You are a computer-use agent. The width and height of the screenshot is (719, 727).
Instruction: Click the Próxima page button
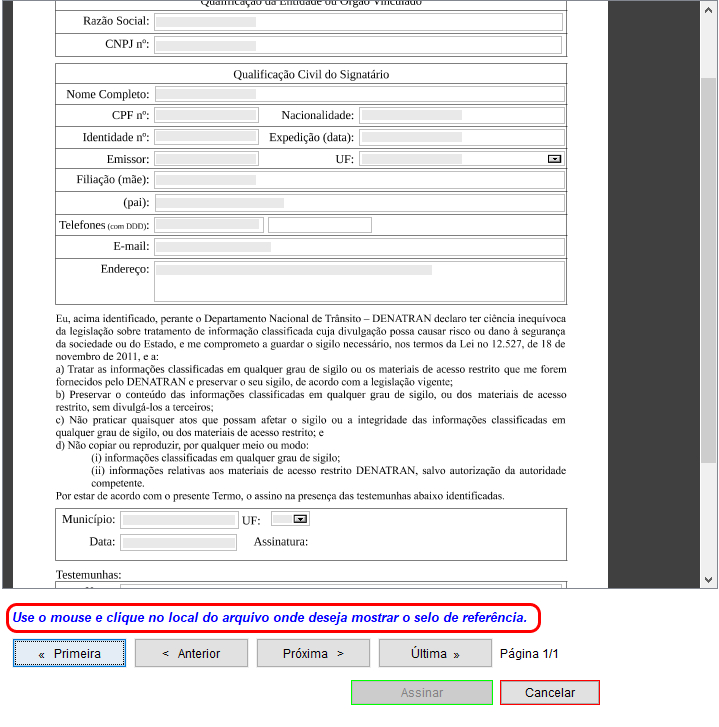313,653
